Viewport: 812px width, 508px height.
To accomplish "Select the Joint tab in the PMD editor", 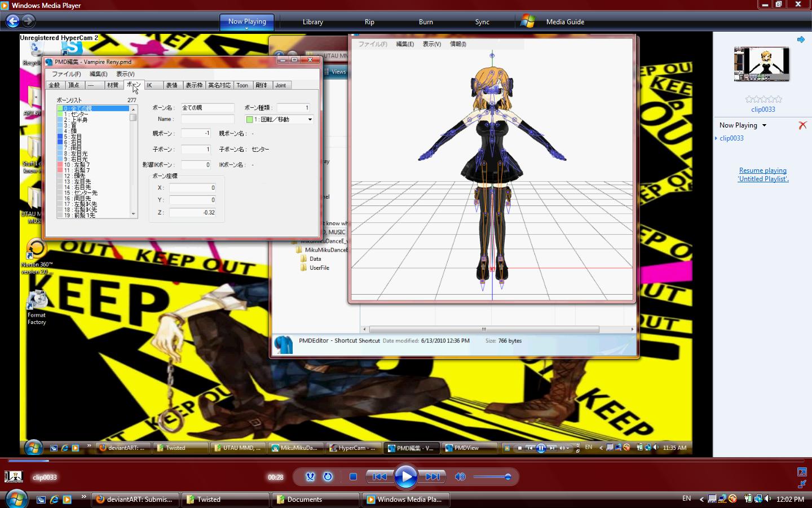I will [280, 85].
